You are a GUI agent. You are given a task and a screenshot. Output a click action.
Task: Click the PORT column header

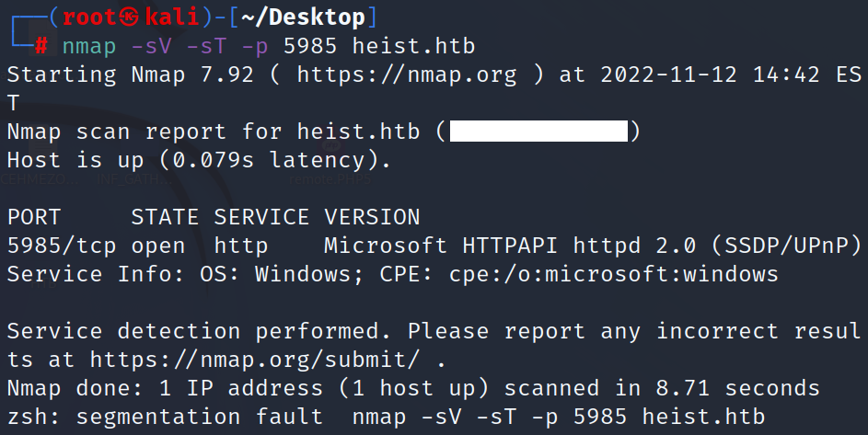[x=34, y=217]
